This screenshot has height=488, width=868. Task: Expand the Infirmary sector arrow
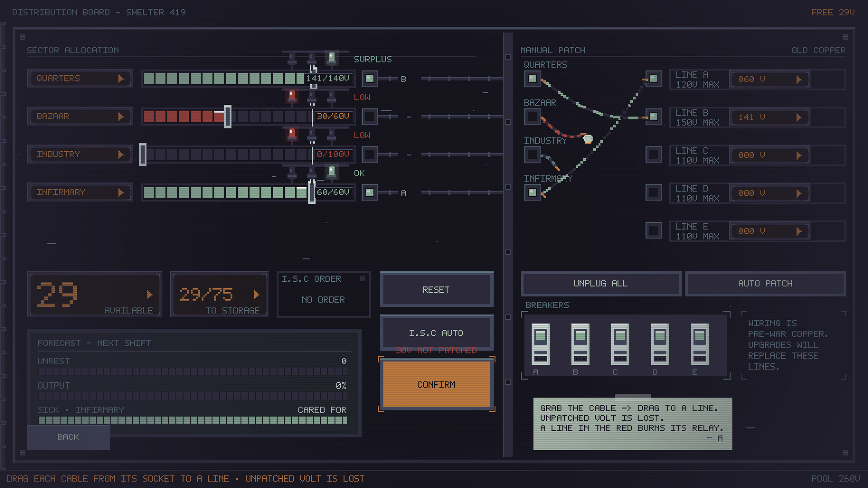click(x=121, y=192)
